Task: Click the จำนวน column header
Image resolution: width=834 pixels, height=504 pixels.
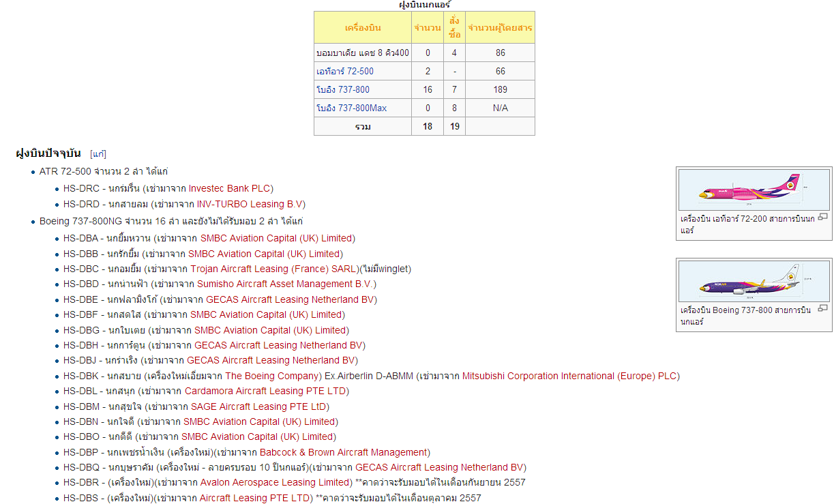Action: pyautogui.click(x=428, y=27)
